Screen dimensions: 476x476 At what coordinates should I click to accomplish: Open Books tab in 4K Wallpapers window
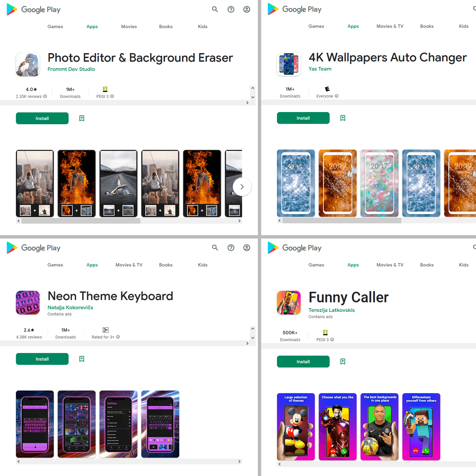click(427, 26)
